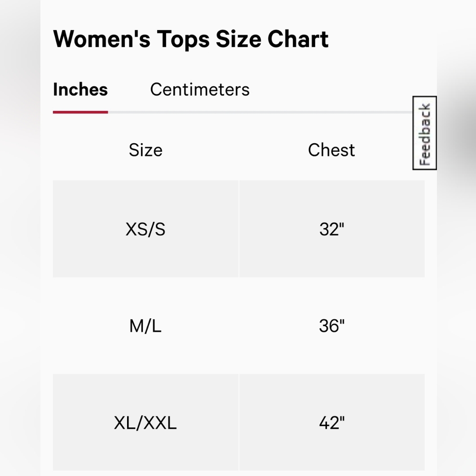Click the Women's Tops Size Chart heading
476x476 pixels.
(x=191, y=40)
